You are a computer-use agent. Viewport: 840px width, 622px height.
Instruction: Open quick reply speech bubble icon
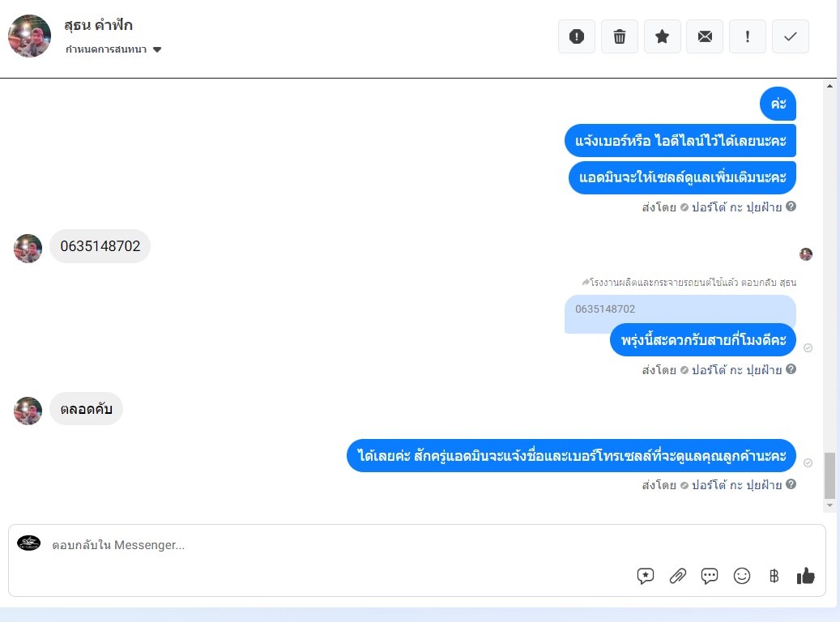point(710,576)
